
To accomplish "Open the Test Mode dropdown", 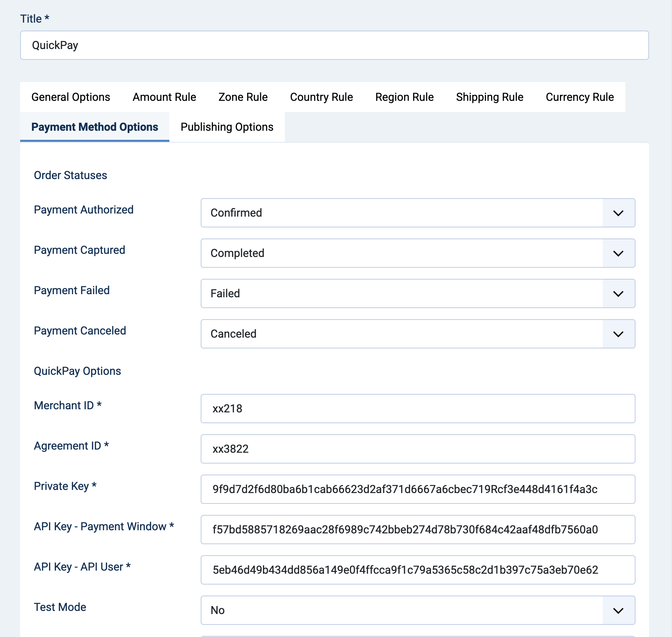I will pos(618,611).
